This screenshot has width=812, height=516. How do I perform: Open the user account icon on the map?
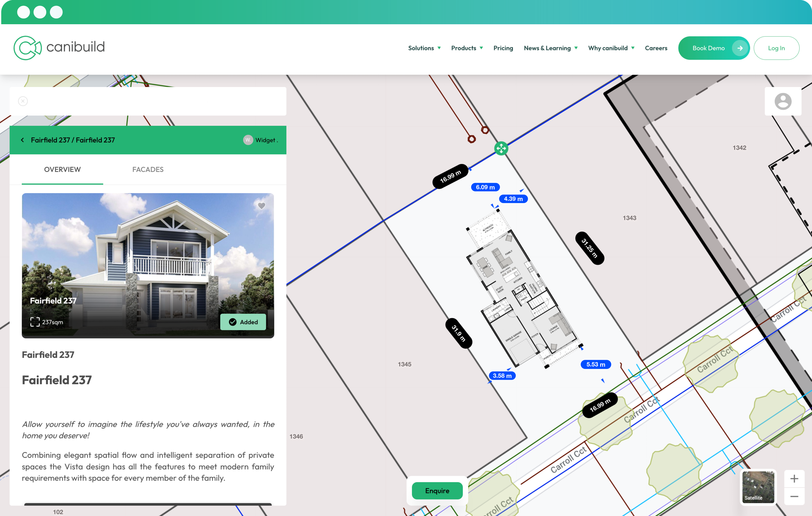783,101
